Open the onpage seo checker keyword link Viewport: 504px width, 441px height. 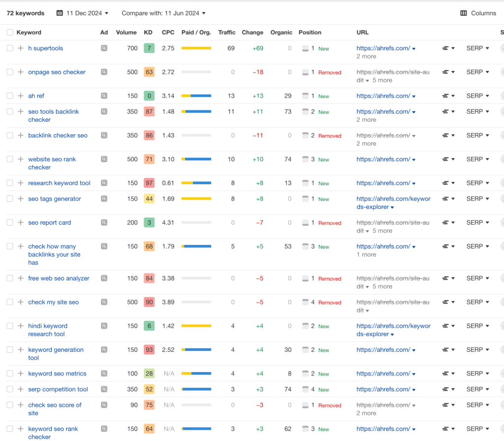pos(57,72)
